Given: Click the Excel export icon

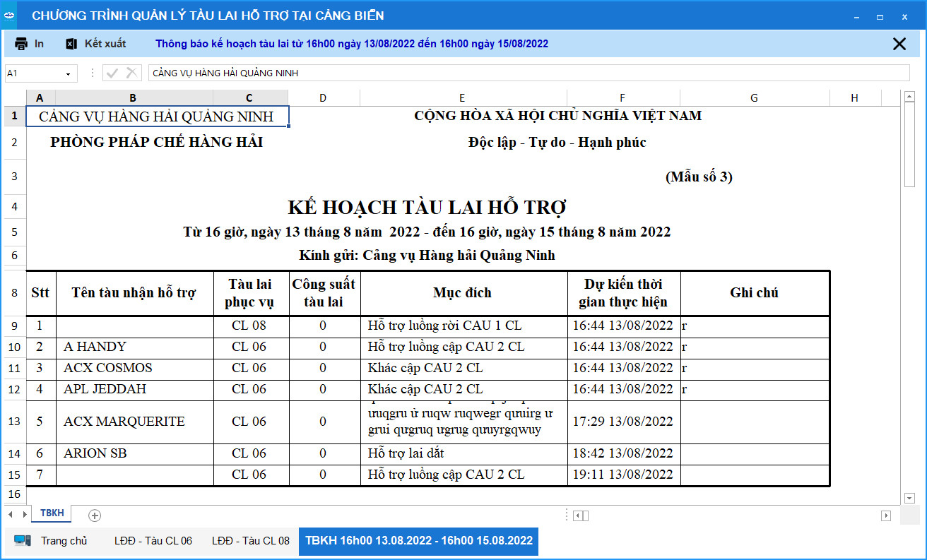Looking at the screenshot, I should (71, 44).
